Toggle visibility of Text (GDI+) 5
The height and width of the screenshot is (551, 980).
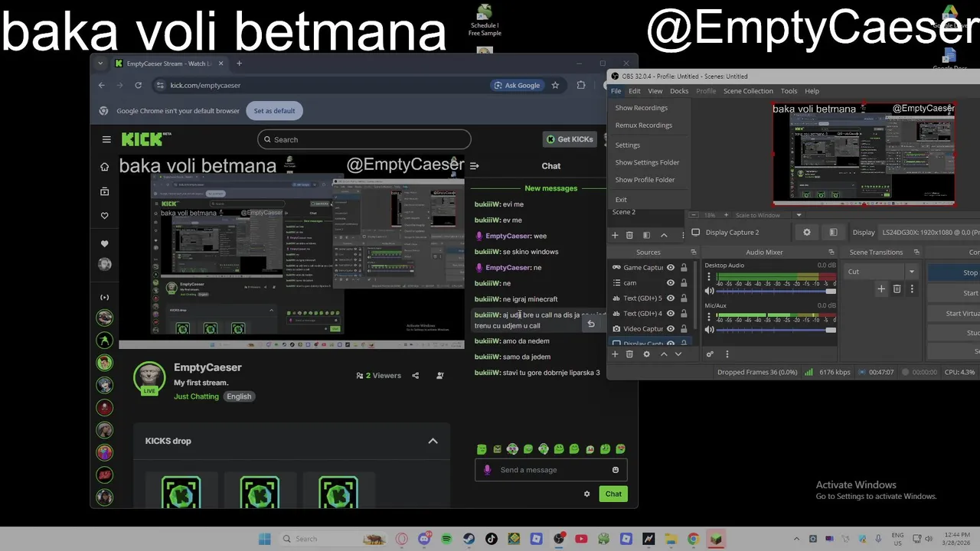671,298
